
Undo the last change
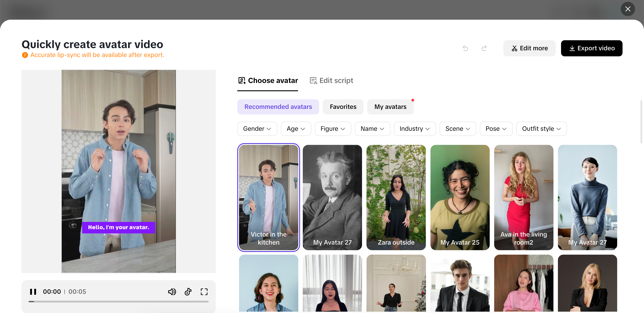(x=465, y=48)
